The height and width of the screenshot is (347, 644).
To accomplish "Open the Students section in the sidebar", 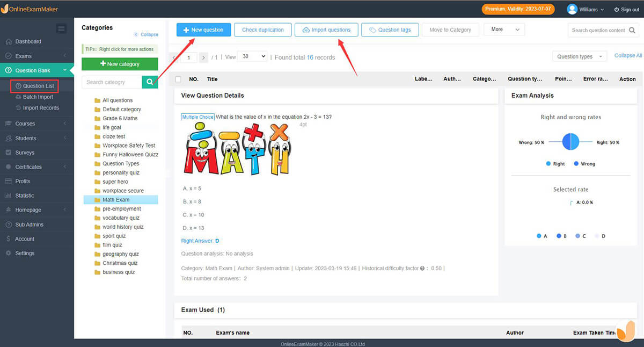I will (27, 138).
